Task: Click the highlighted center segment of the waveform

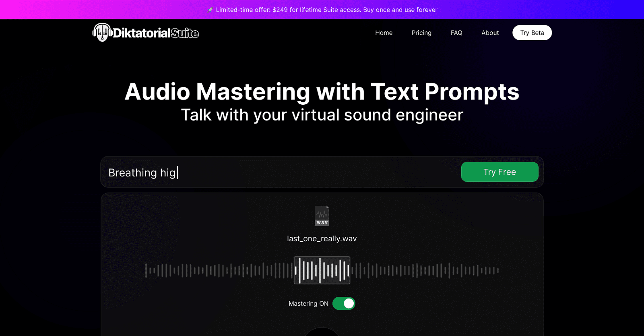Action: [322, 270]
